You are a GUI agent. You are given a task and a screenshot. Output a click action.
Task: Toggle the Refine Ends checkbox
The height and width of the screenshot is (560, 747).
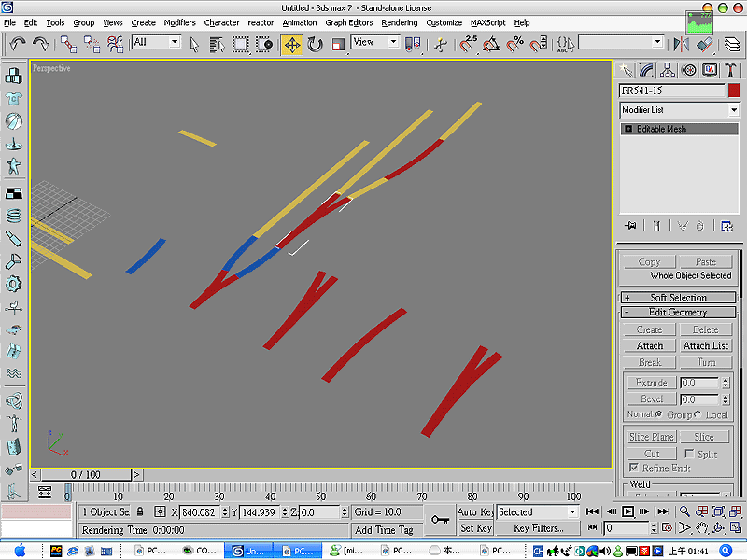coord(634,468)
